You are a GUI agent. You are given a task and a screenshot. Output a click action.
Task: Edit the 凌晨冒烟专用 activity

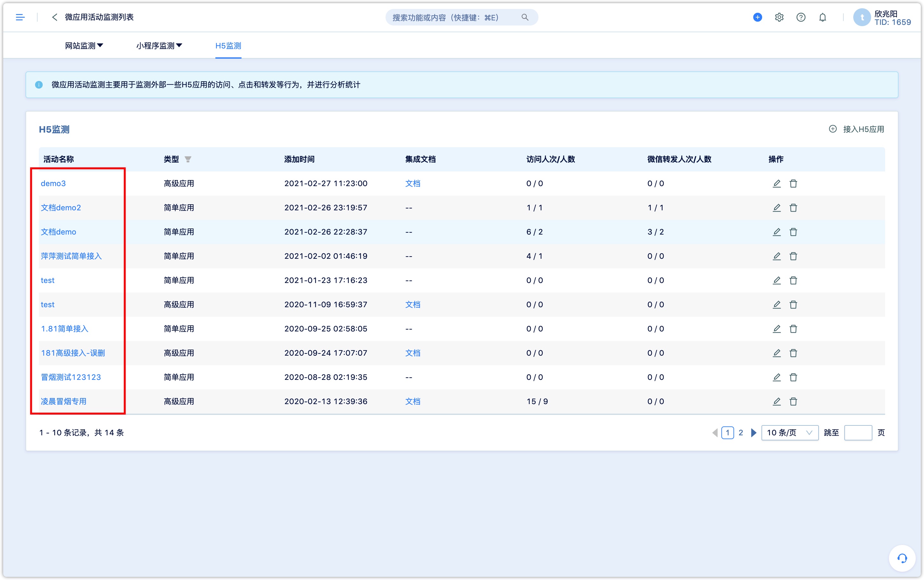coord(776,401)
